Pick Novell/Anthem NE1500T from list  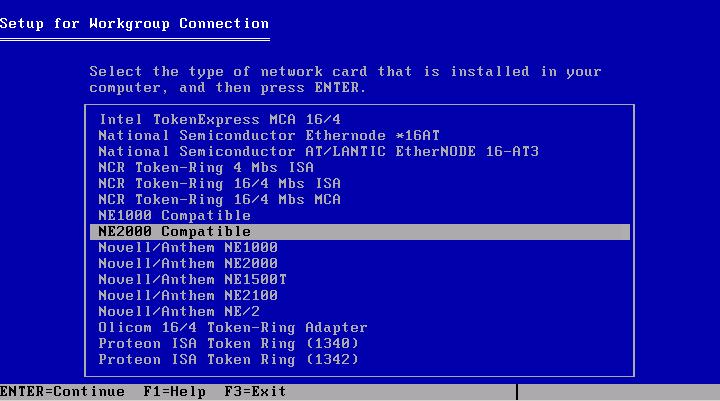[x=193, y=280]
